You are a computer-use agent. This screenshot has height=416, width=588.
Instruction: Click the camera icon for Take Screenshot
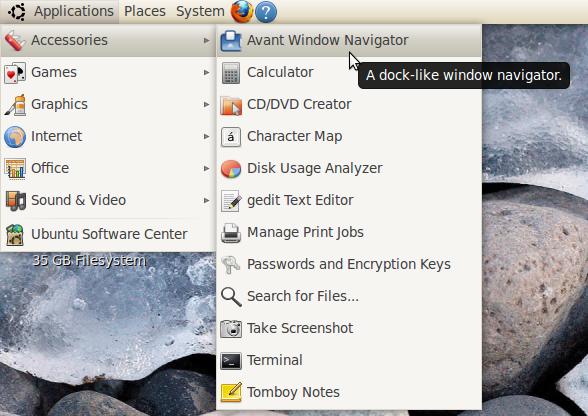(231, 329)
